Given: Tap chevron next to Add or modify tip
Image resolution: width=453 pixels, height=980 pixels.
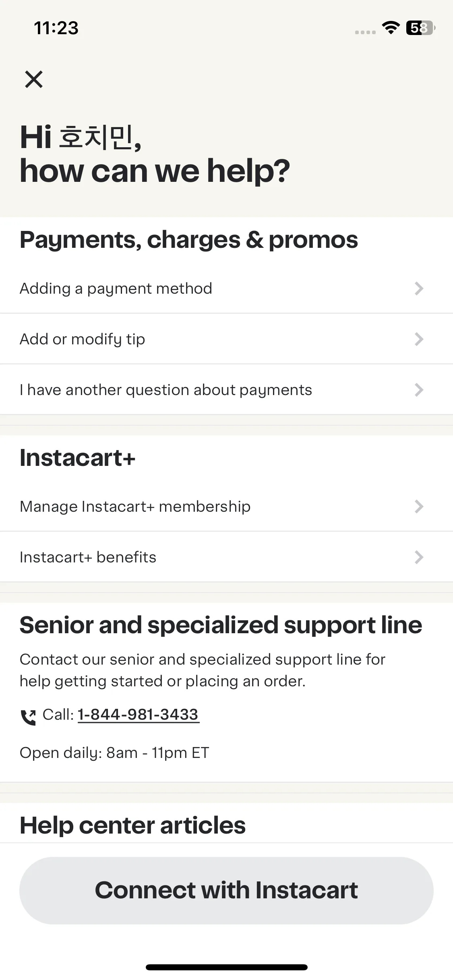Looking at the screenshot, I should pos(419,339).
